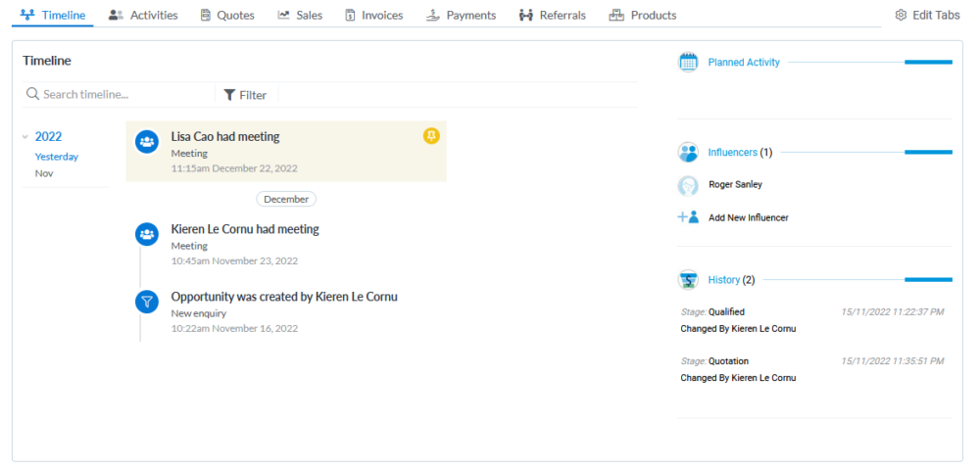This screenshot has width=980, height=471.
Task: Collapse the 2022 year chevron
Action: click(x=25, y=137)
